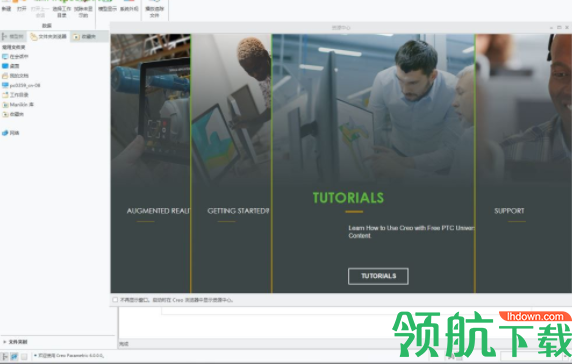This screenshot has height=364, width=572.
Task: Click the full screen toggle icon in status bar
Action: pos(24,356)
